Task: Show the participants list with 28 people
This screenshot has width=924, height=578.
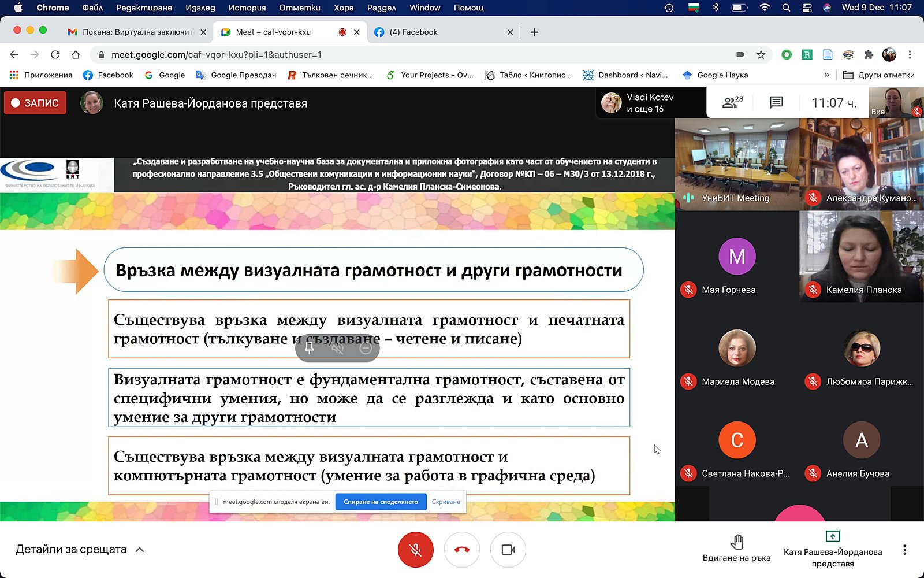Action: point(732,103)
